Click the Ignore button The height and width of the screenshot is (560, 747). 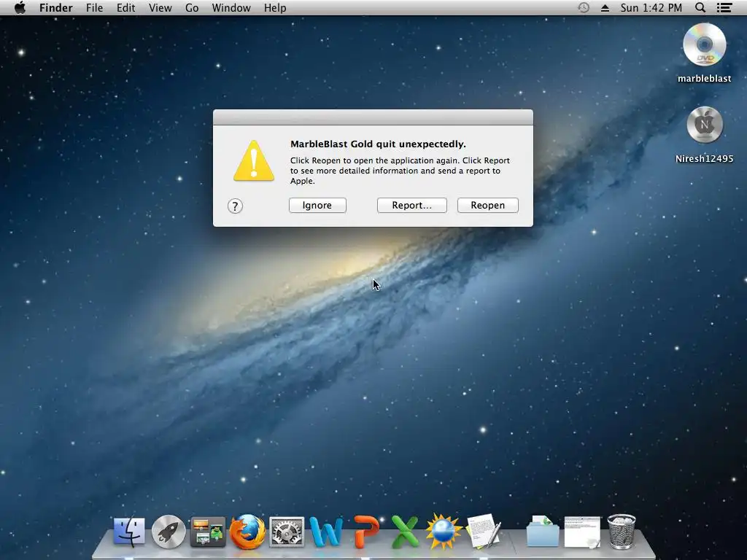click(317, 205)
